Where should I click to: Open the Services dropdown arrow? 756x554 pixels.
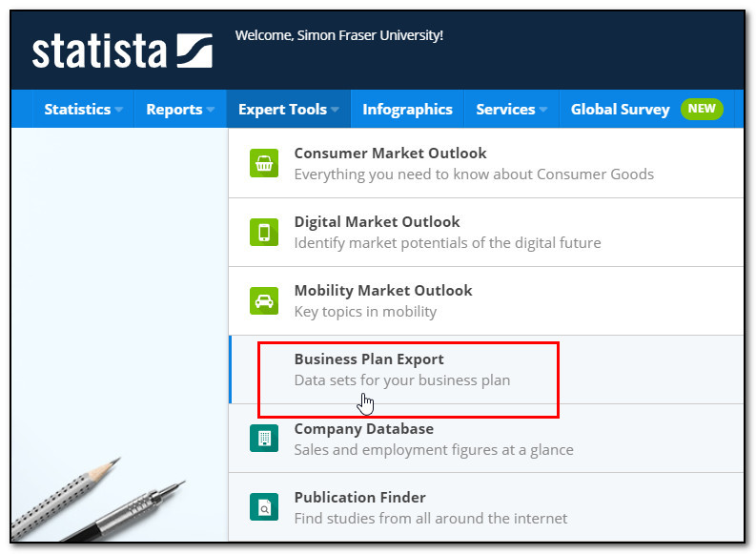pos(543,110)
